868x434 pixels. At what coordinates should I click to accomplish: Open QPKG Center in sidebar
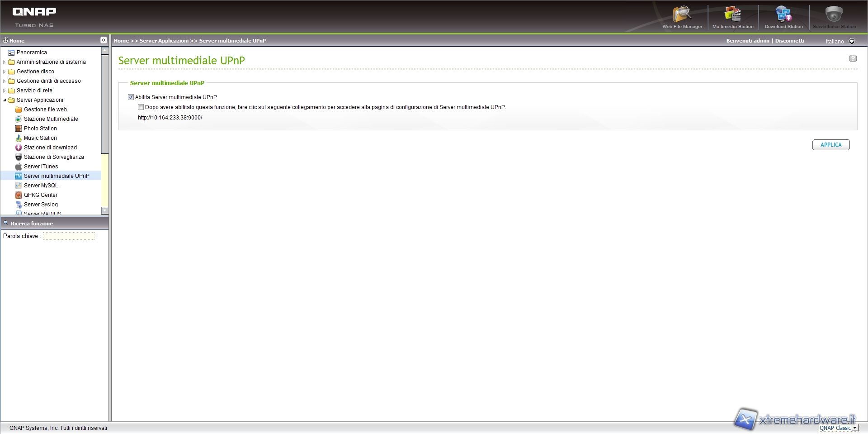pyautogui.click(x=40, y=195)
